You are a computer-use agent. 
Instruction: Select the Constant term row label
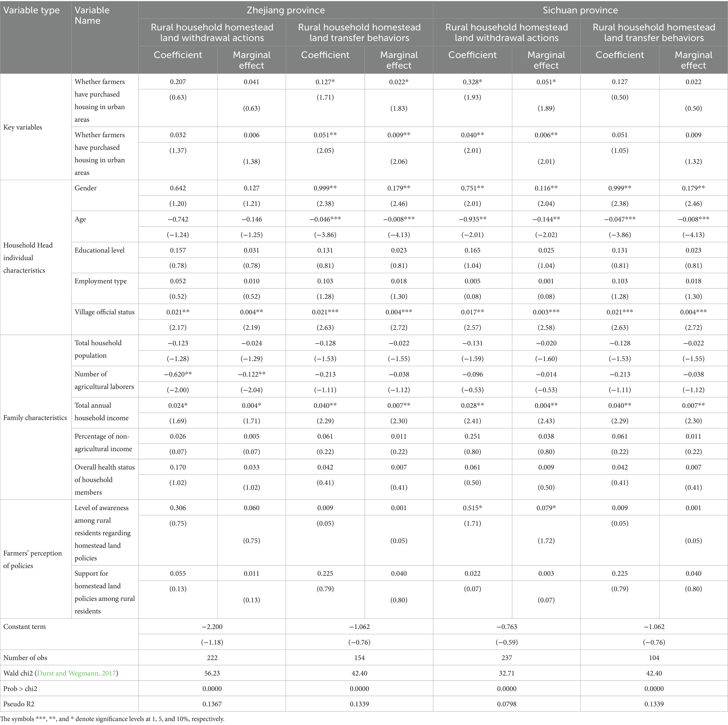(24, 627)
